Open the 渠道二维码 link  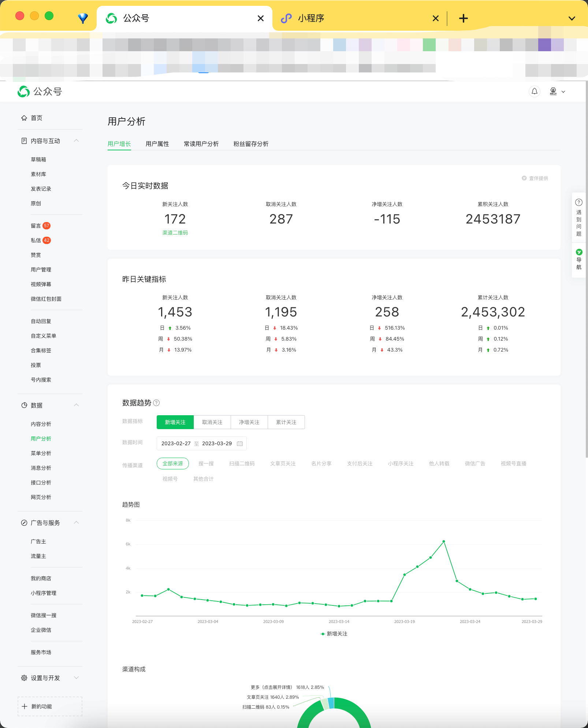click(x=175, y=233)
